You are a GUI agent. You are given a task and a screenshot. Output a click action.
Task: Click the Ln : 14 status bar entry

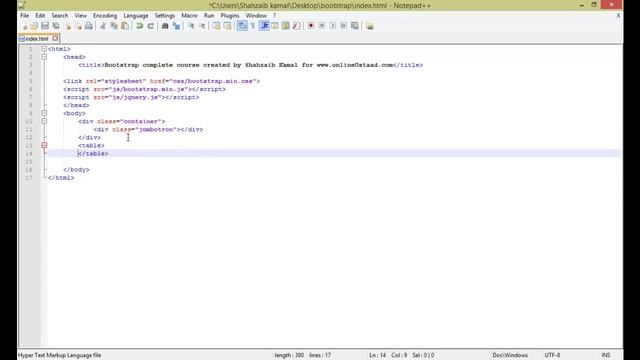tap(378, 355)
